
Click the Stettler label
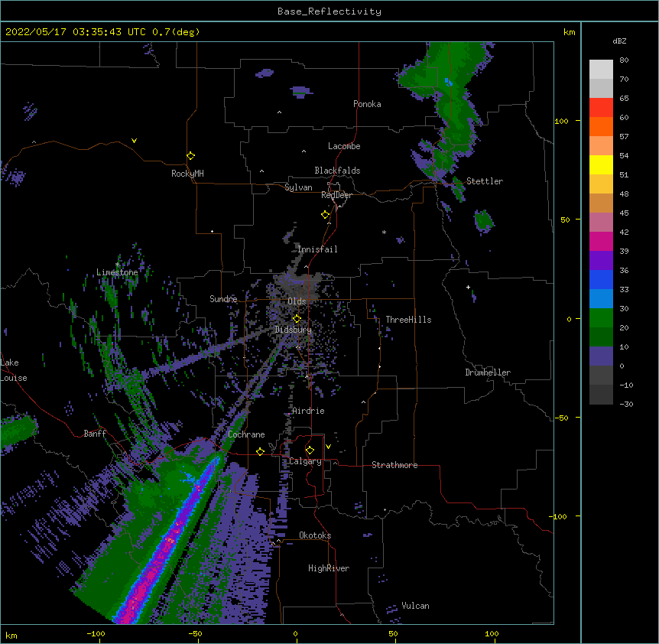(x=485, y=181)
